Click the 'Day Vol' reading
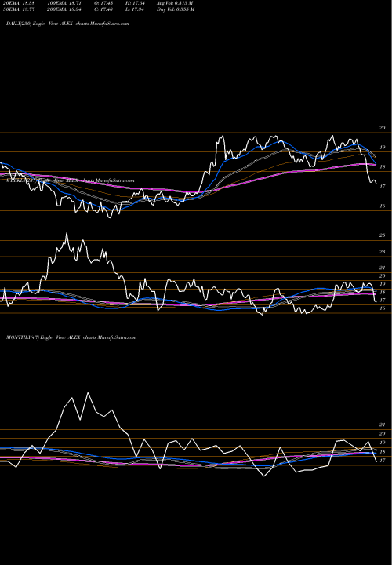The height and width of the screenshot is (565, 392). pos(176,9)
